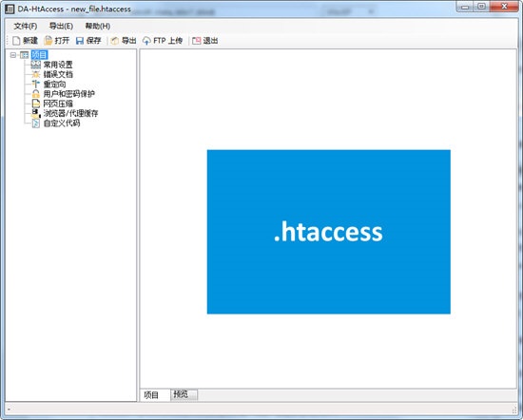Viewport: 523px width, 420px height.
Task: Select the 用户和密码保护 lock icon
Action: coord(36,94)
